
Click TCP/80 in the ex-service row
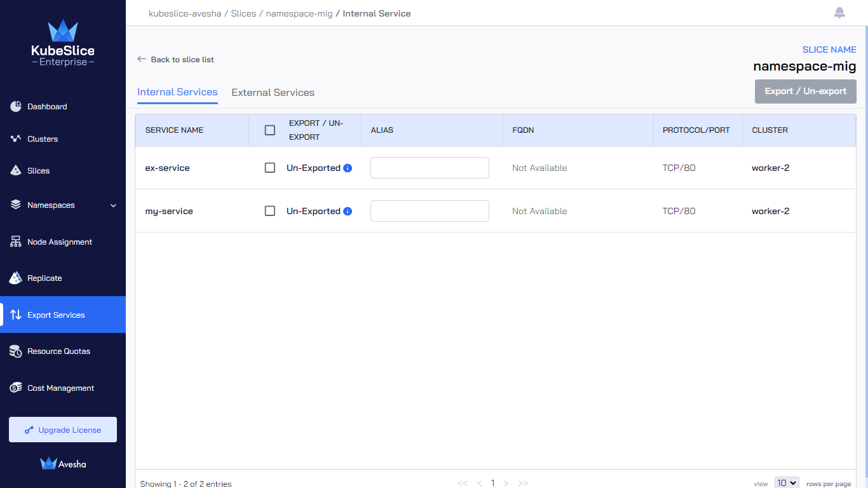click(x=679, y=168)
